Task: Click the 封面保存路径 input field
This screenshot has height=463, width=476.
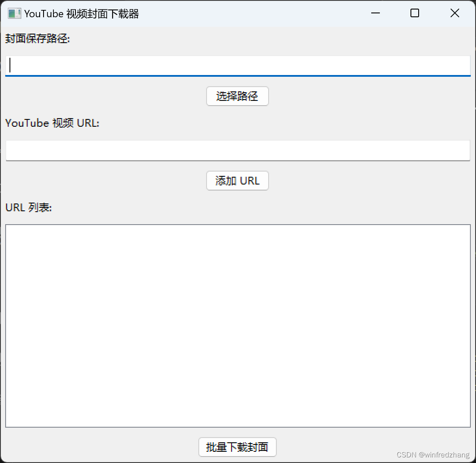Action: coord(238,66)
